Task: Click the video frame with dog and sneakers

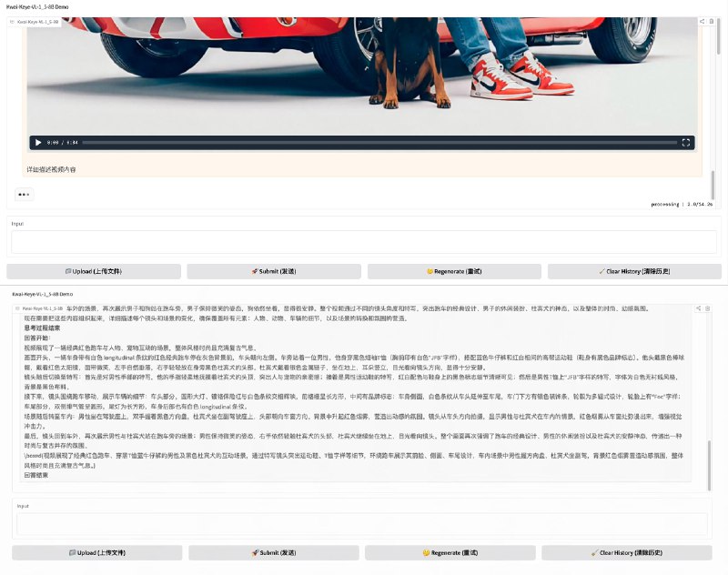Action: coord(362,75)
